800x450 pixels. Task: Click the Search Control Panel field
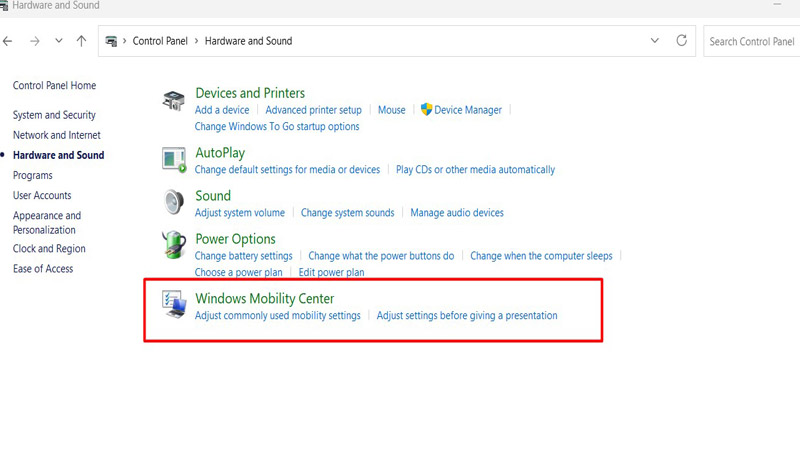click(x=752, y=41)
